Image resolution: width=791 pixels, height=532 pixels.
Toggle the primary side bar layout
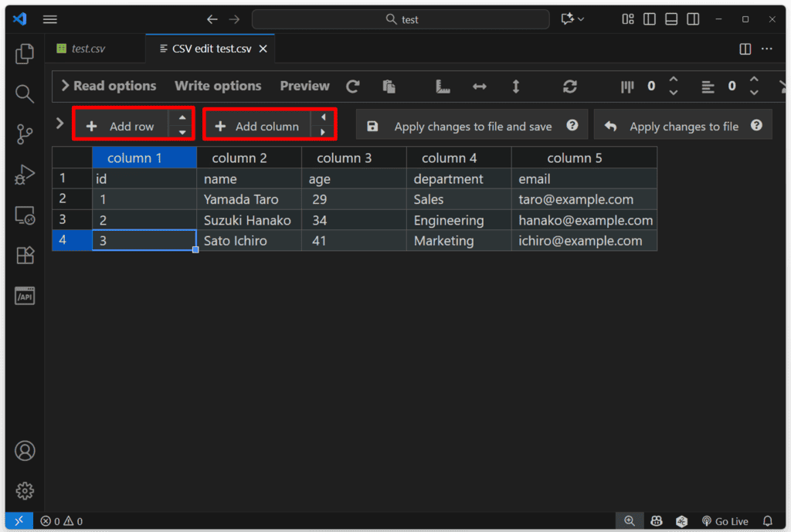click(650, 19)
